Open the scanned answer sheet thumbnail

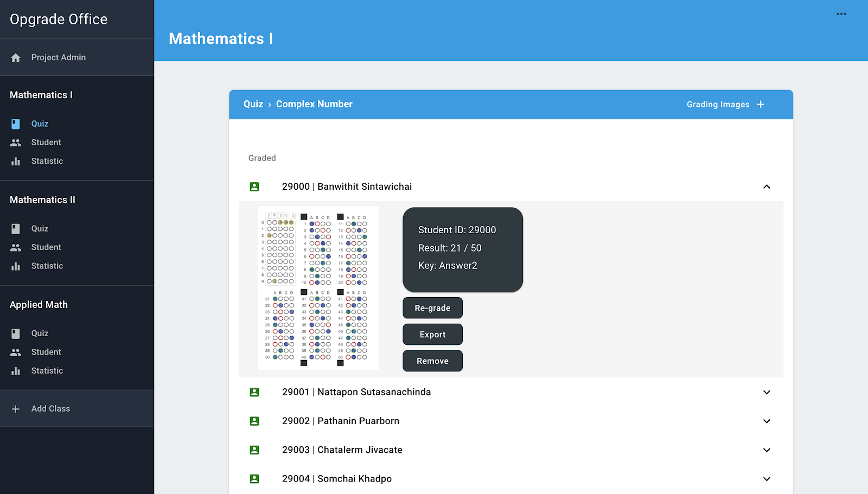pyautogui.click(x=318, y=287)
